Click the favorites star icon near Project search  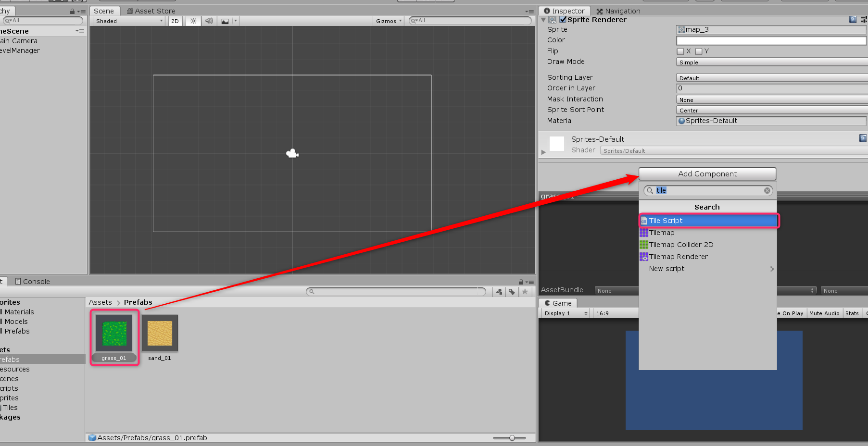pos(525,291)
